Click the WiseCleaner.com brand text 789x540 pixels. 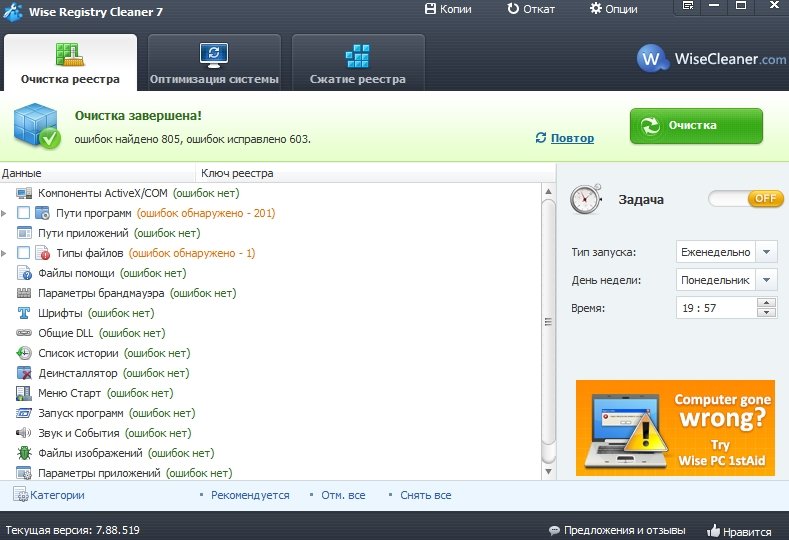tap(730, 59)
